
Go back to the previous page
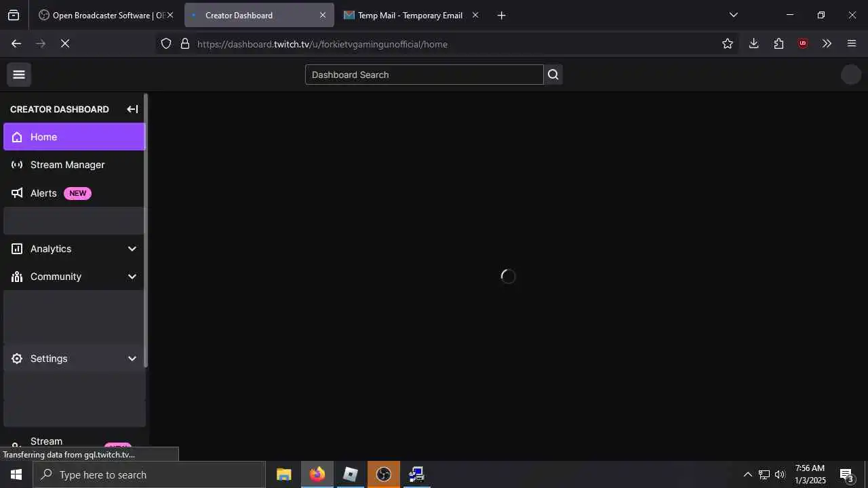[x=16, y=44]
